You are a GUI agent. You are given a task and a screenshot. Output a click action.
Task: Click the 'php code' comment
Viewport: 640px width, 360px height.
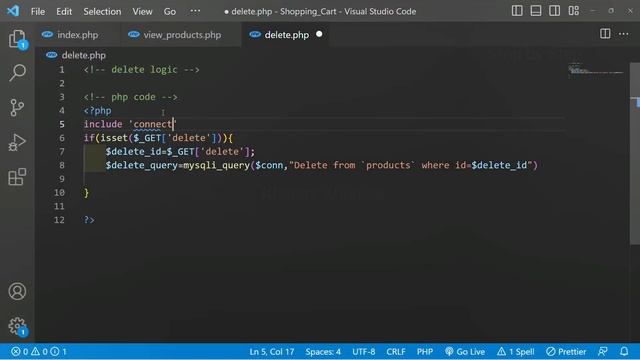click(x=131, y=97)
